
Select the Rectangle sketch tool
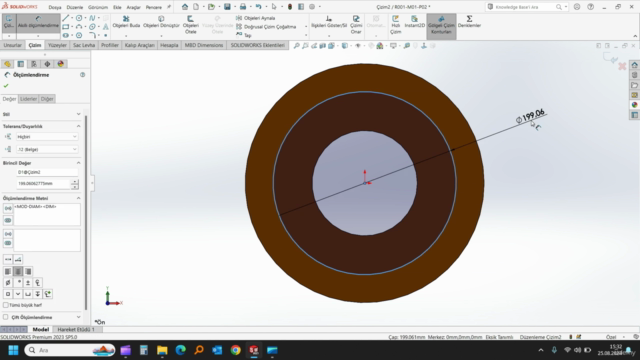pyautogui.click(x=65, y=27)
